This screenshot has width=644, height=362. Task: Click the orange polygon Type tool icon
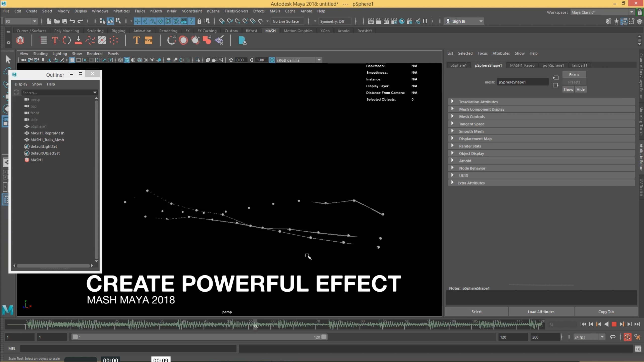(136, 40)
